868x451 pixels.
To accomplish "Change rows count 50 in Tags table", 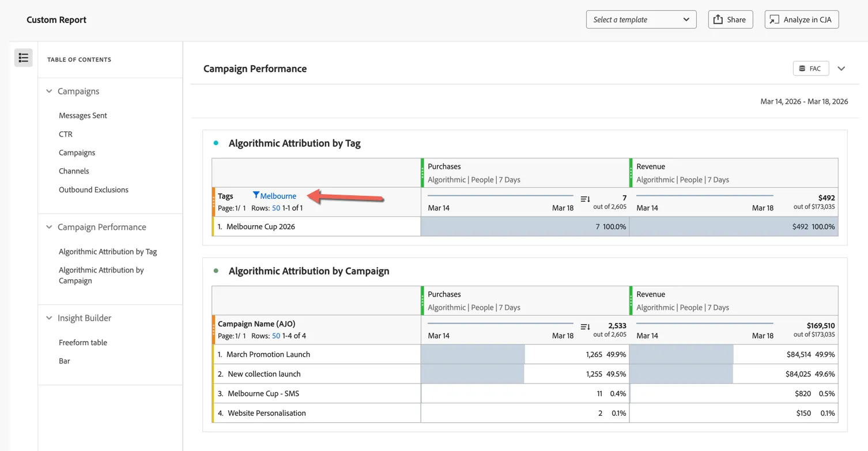I will (276, 208).
